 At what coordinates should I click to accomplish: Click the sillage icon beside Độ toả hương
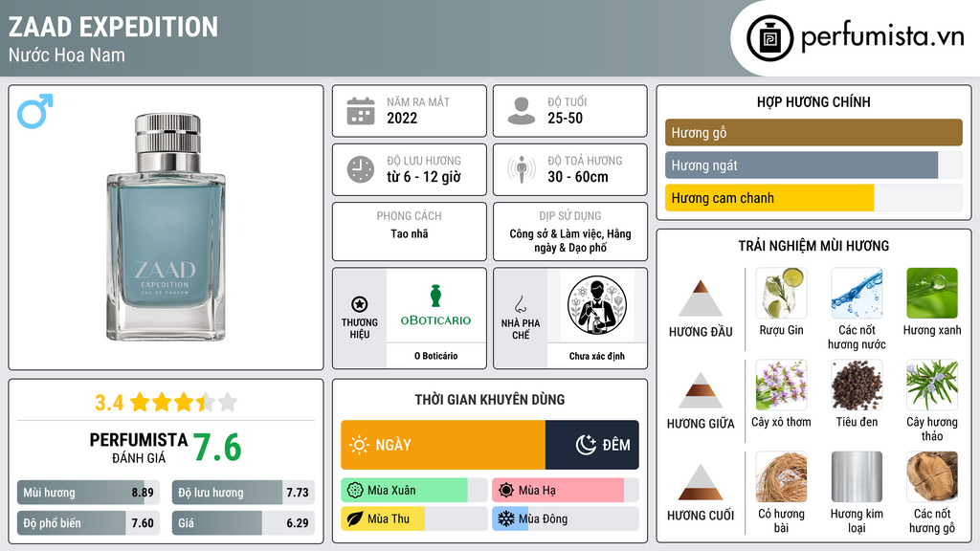click(522, 169)
